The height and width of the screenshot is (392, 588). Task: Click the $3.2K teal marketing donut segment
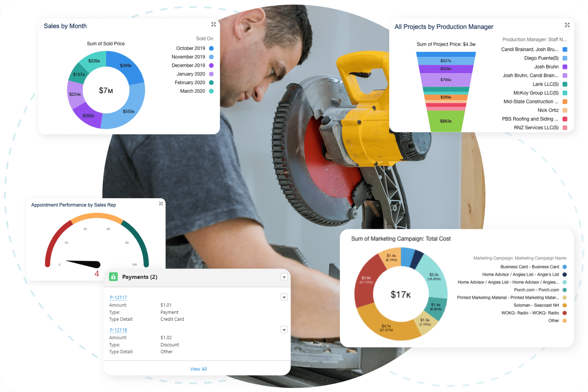[434, 277]
